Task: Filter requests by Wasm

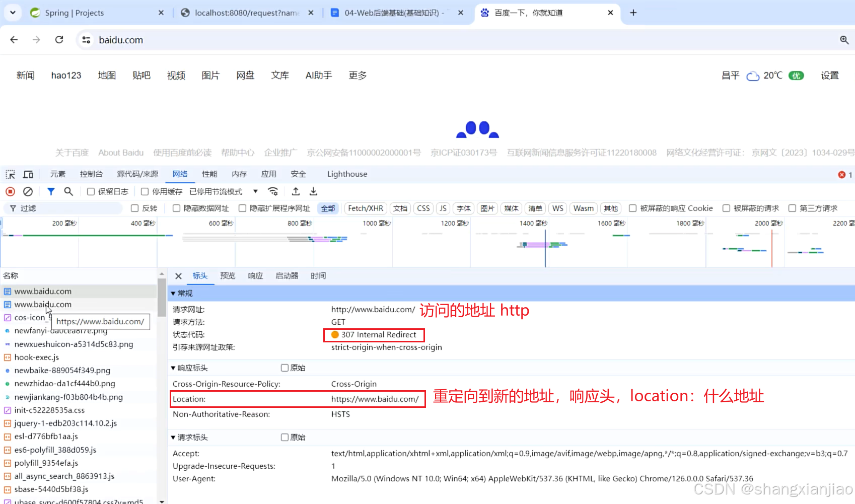Action: coord(583,208)
